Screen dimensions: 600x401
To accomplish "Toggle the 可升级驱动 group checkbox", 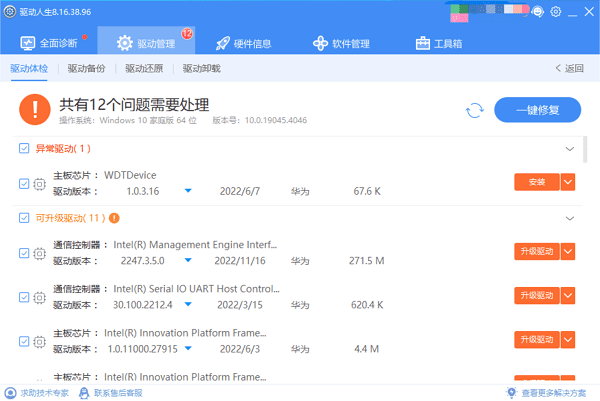I will 24,217.
